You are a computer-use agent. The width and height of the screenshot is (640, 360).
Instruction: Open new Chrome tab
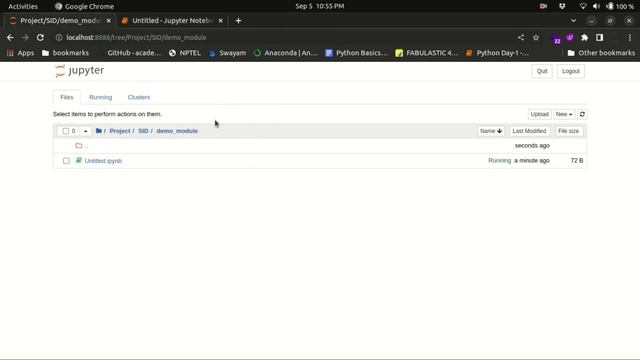click(238, 20)
